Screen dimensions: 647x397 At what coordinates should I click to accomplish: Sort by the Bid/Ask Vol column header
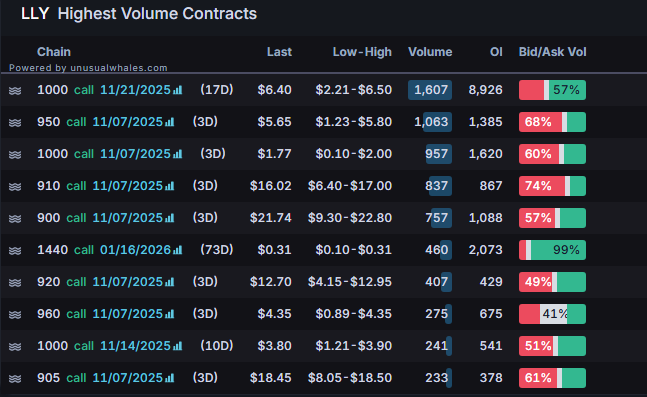(553, 52)
